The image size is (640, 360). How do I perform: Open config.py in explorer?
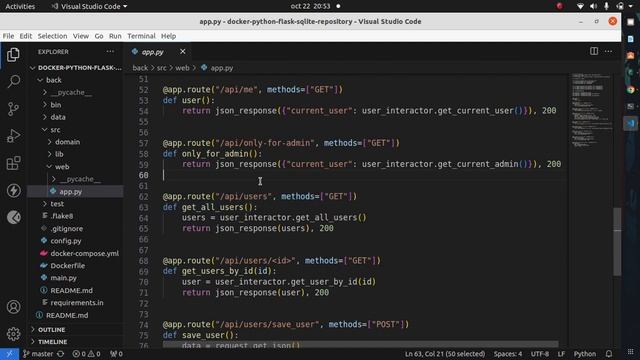pyautogui.click(x=76, y=241)
